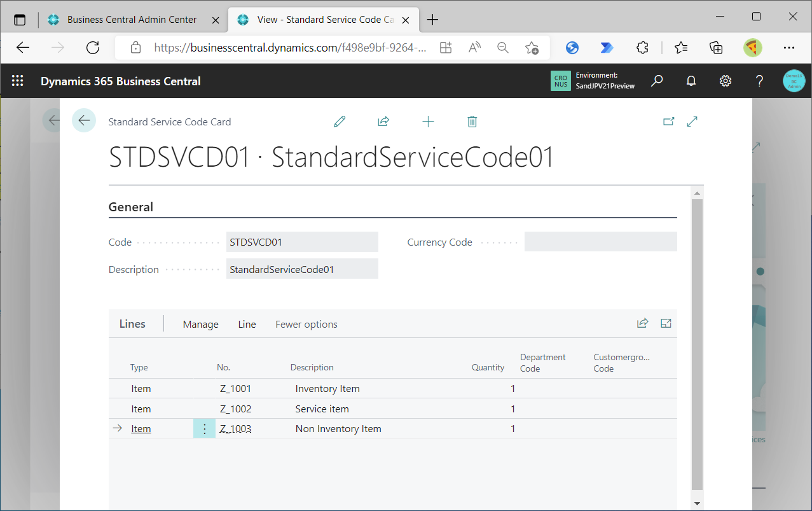Viewport: 812px width, 511px height.
Task: Navigate back with the page back arrow
Action: pos(84,120)
